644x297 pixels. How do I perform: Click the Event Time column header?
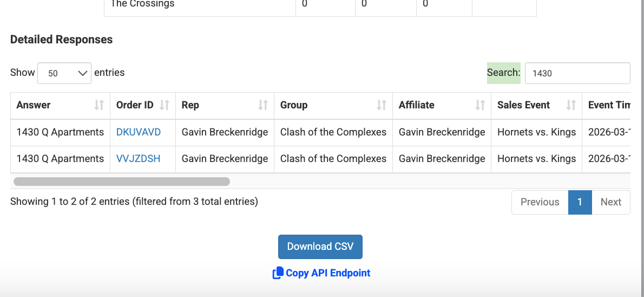click(x=608, y=105)
